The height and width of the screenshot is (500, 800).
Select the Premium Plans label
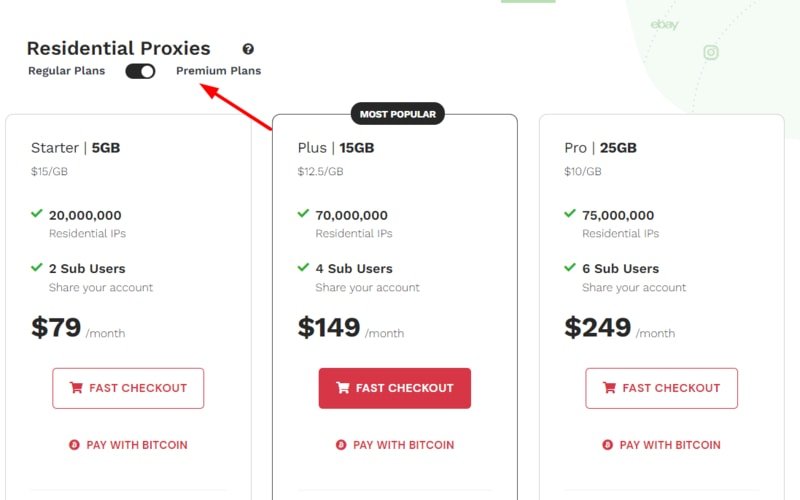[218, 70]
